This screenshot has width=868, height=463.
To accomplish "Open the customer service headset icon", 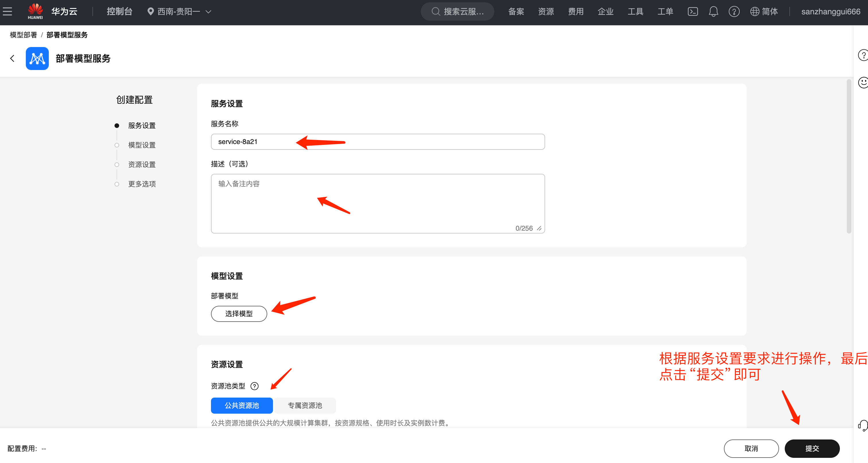I will click(x=863, y=425).
